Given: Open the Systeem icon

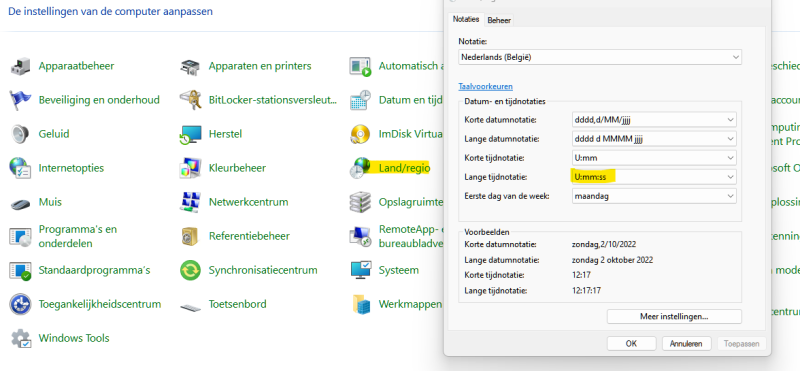Looking at the screenshot, I should (360, 270).
